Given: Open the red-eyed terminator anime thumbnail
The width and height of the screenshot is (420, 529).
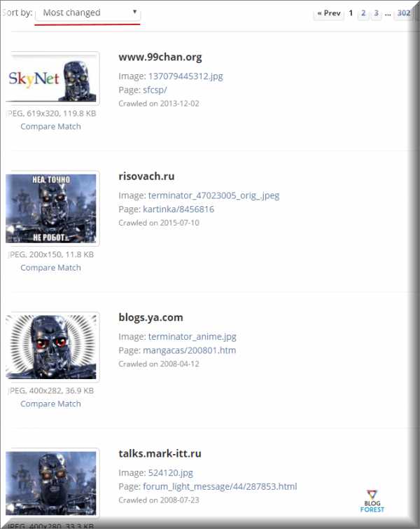Looking at the screenshot, I should coord(52,347).
